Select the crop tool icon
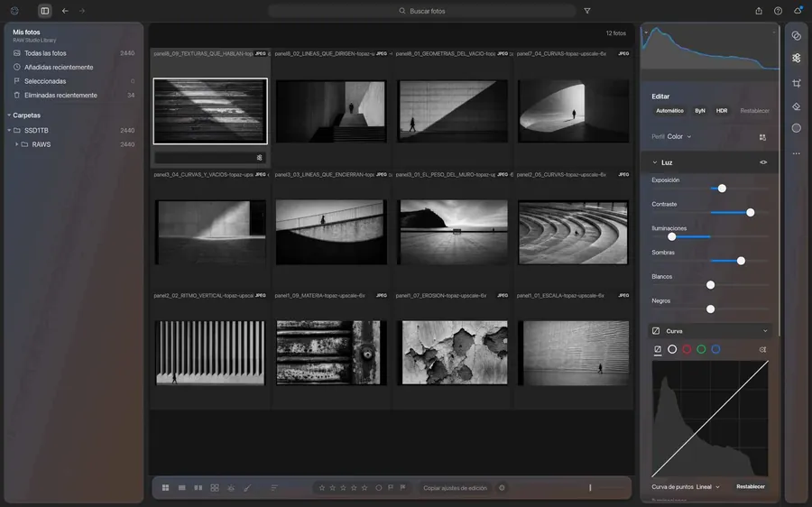The height and width of the screenshot is (507, 812). 797,83
